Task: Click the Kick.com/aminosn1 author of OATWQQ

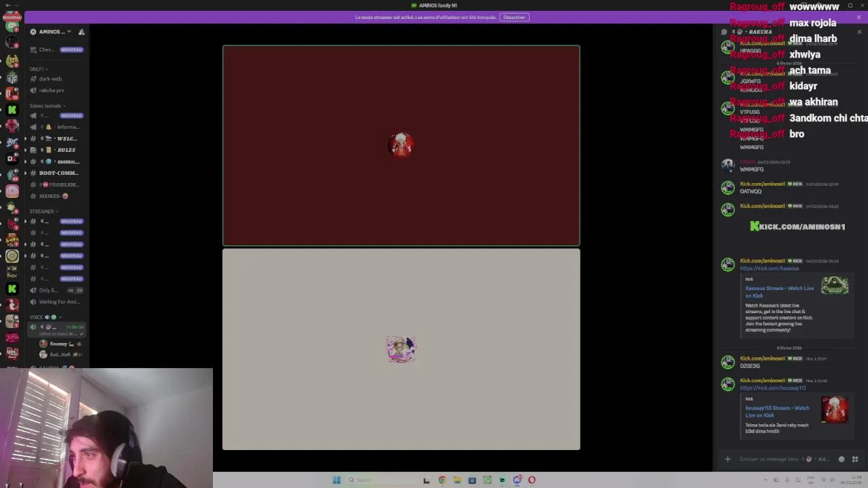Action: click(x=762, y=184)
